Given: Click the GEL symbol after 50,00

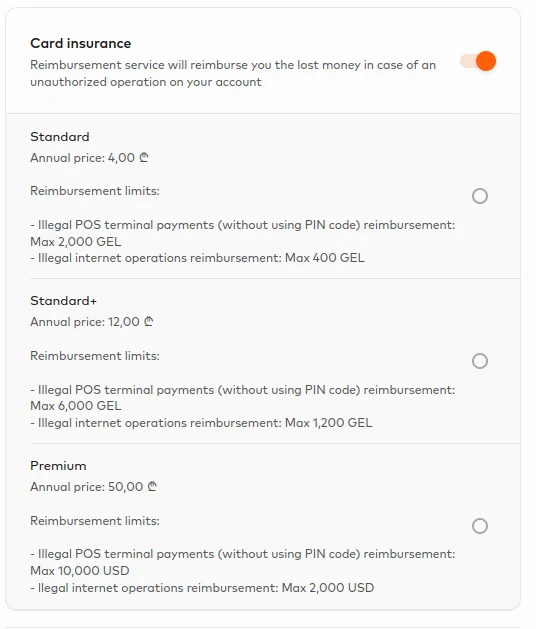Looking at the screenshot, I should tap(152, 487).
